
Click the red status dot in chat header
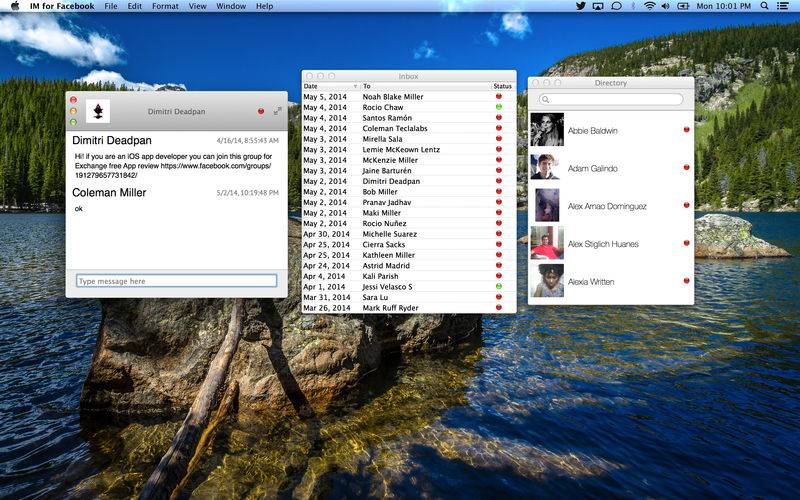click(261, 111)
